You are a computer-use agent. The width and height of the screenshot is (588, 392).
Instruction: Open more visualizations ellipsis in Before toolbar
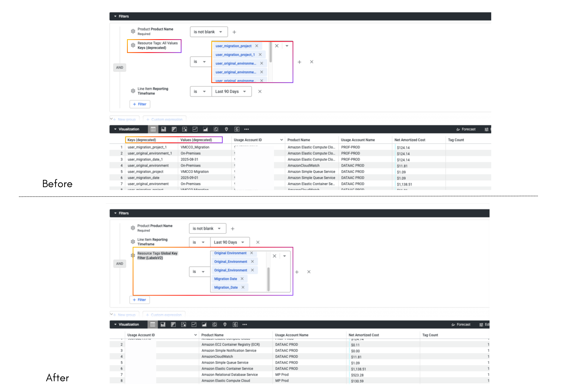coord(247,129)
